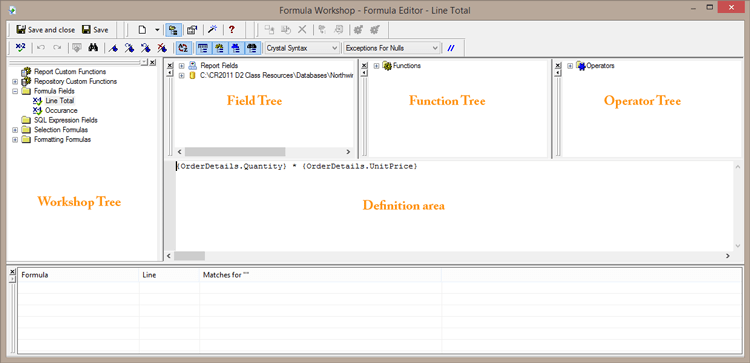Click the Functions gear icon
Viewport: 750px width, 363px height.
[x=387, y=66]
